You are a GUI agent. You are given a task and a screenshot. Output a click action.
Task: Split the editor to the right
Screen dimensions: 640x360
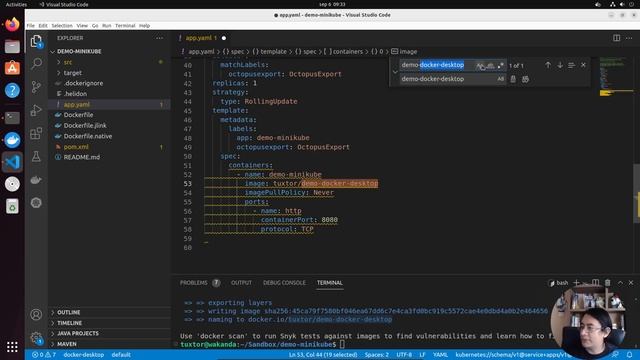pyautogui.click(x=616, y=38)
